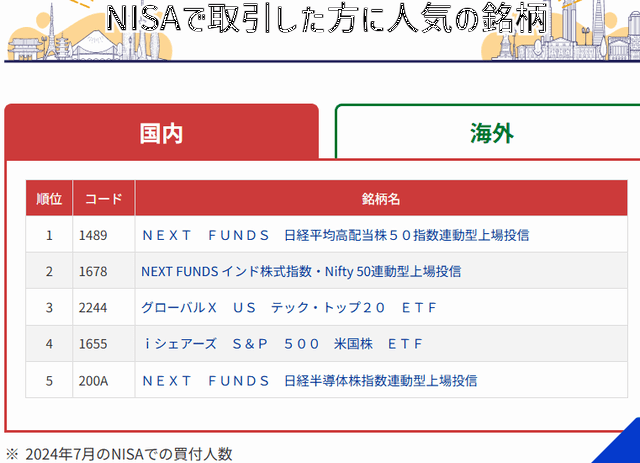Click the 銘柄名 column header
The height and width of the screenshot is (463, 640).
381,198
